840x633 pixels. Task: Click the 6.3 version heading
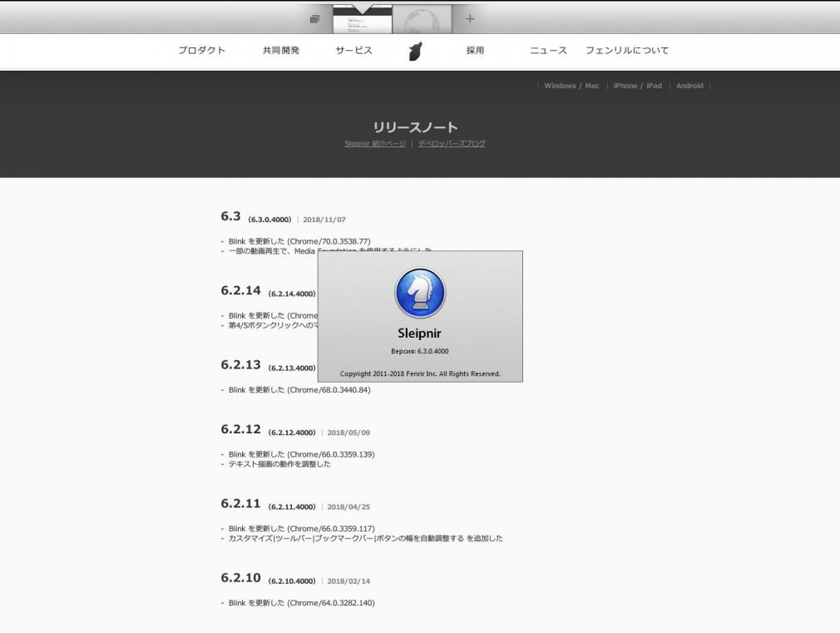click(231, 216)
